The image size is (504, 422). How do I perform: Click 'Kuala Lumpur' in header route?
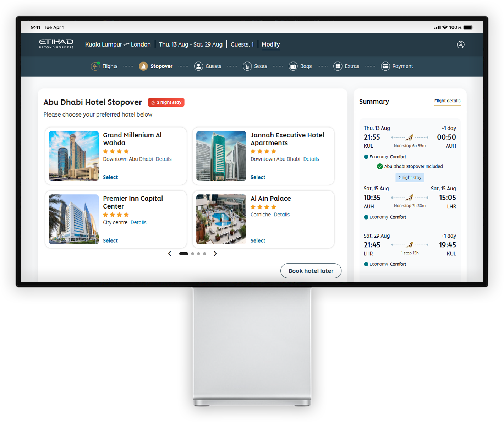point(104,44)
